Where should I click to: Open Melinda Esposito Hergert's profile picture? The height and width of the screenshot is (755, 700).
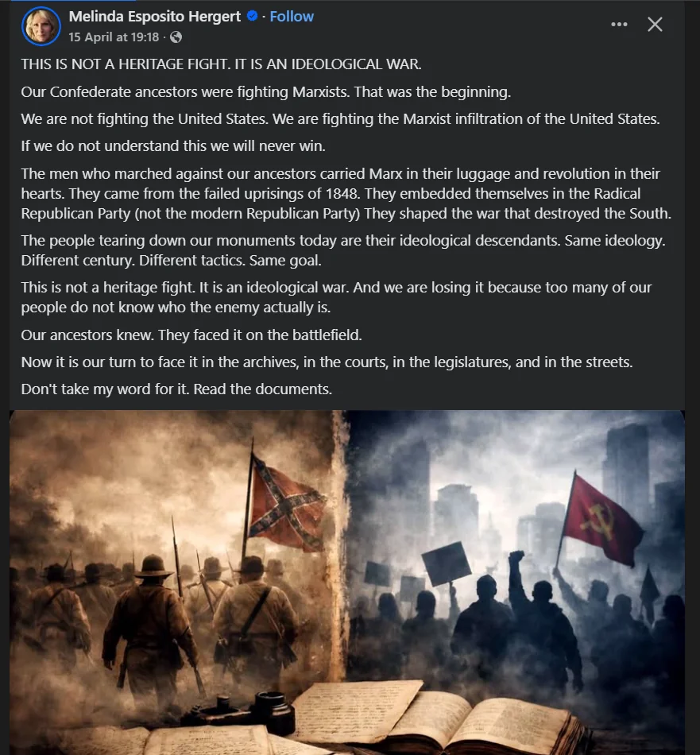pos(41,25)
